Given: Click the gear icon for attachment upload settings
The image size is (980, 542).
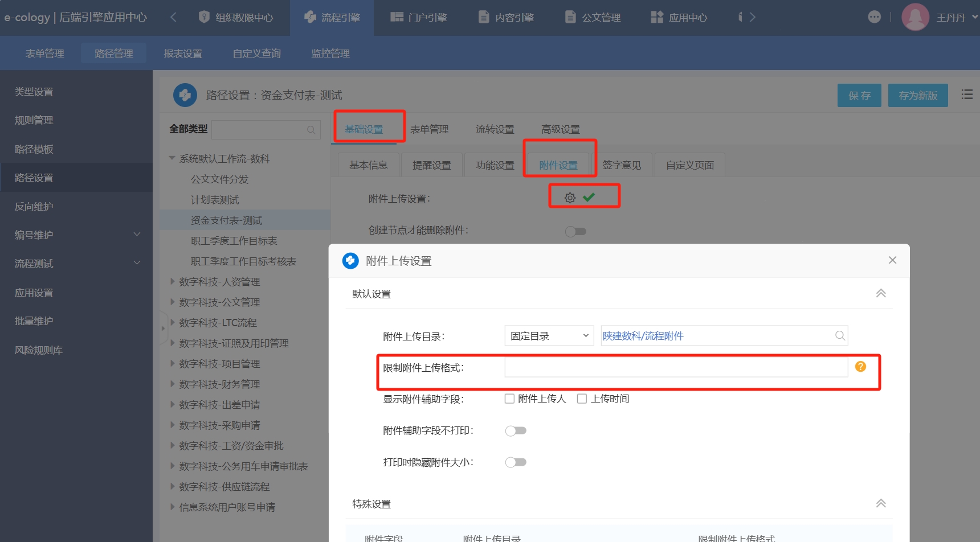Looking at the screenshot, I should [x=570, y=198].
